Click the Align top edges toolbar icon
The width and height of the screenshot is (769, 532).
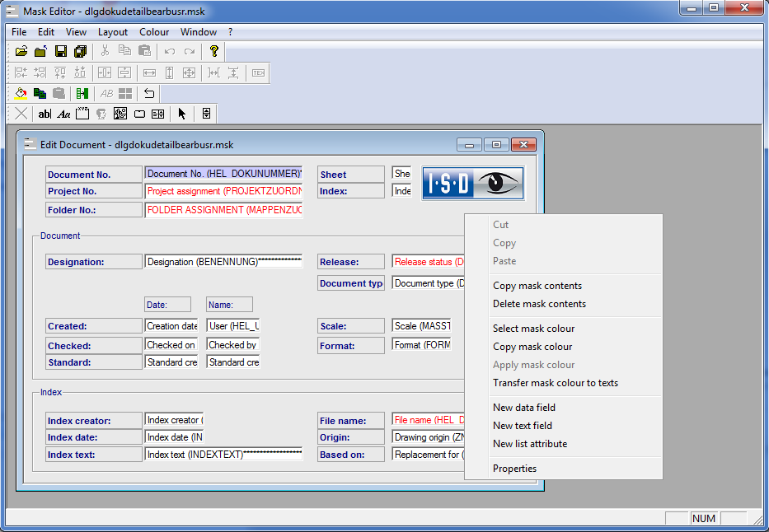[60, 73]
